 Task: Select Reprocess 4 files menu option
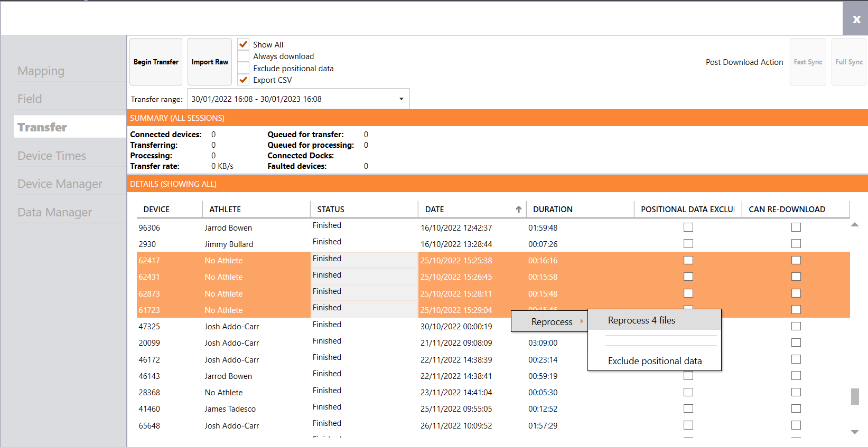(641, 320)
